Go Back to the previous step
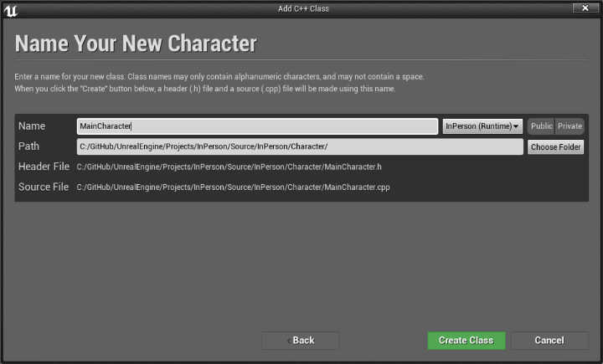The width and height of the screenshot is (603, 364). (x=301, y=341)
